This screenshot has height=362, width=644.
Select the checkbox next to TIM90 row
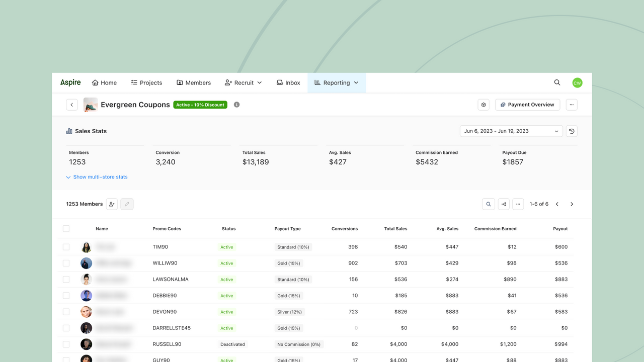(x=66, y=247)
